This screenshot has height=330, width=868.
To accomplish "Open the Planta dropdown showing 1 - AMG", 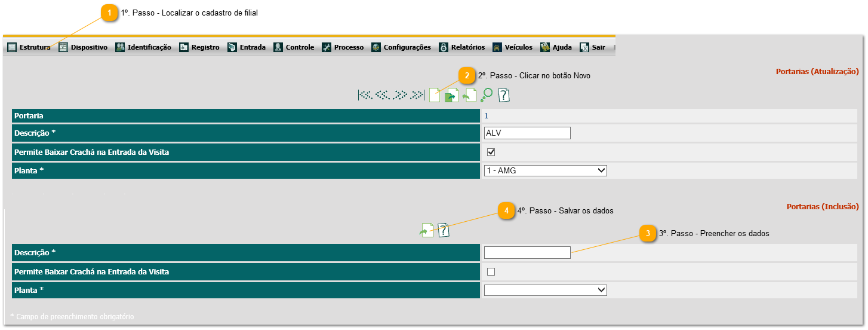I will 545,170.
